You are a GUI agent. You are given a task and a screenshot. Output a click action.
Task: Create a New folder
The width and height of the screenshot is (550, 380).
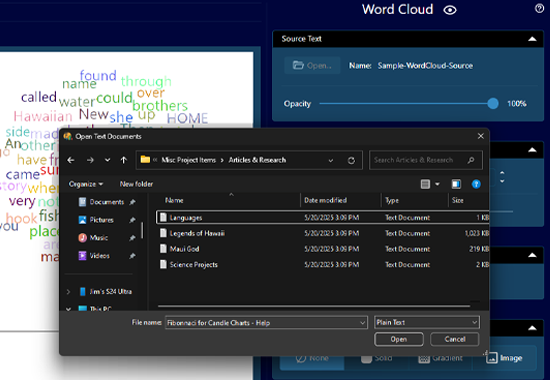tap(136, 184)
